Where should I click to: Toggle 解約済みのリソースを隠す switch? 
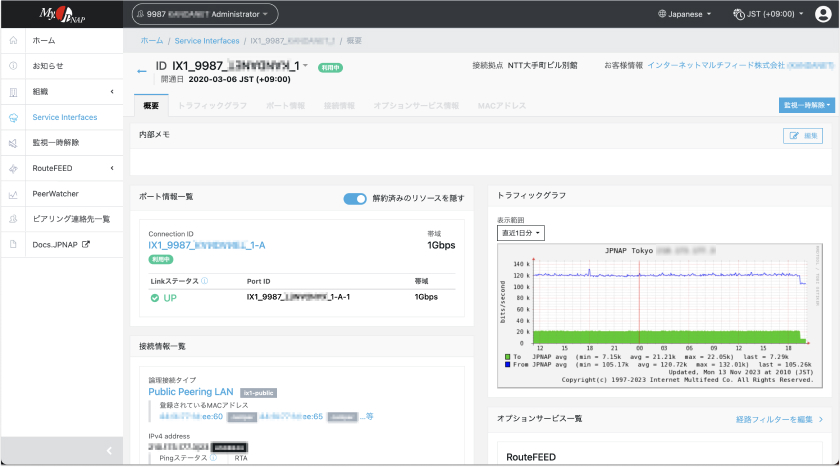click(355, 199)
